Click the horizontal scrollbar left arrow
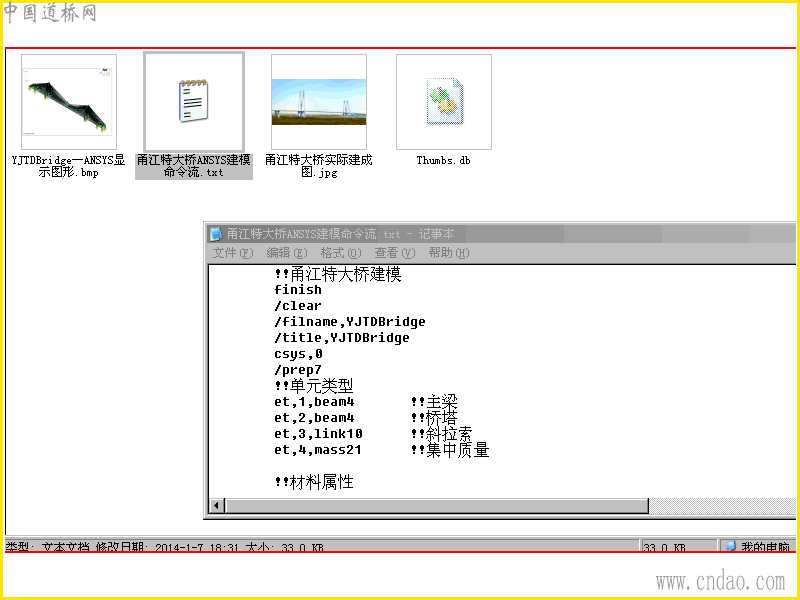The height and width of the screenshot is (600, 800). [x=216, y=506]
